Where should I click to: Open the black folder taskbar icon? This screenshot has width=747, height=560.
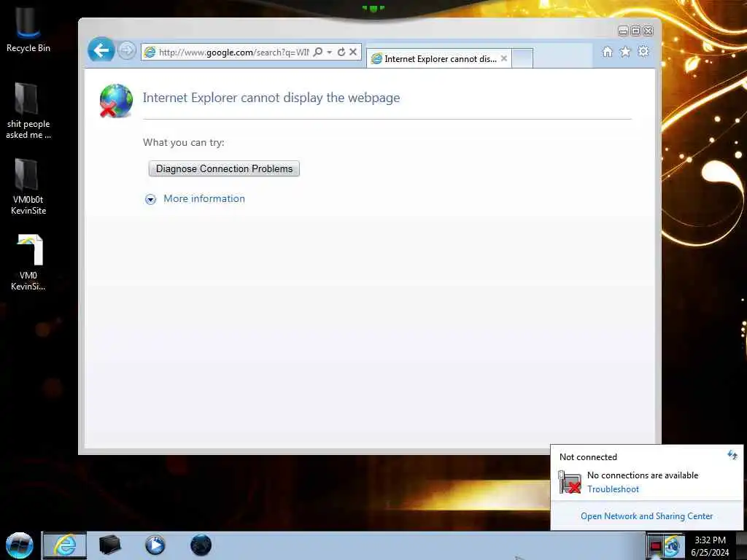pyautogui.click(x=110, y=545)
